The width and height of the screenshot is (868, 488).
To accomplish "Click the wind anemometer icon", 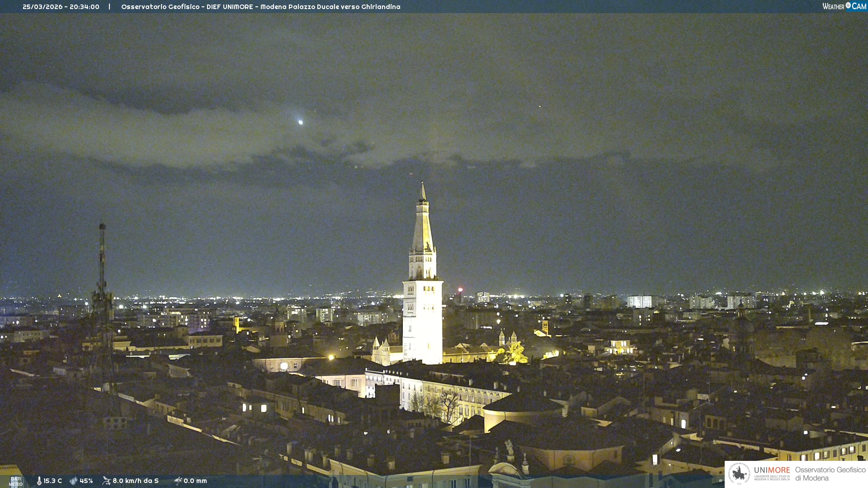I will pos(106,481).
